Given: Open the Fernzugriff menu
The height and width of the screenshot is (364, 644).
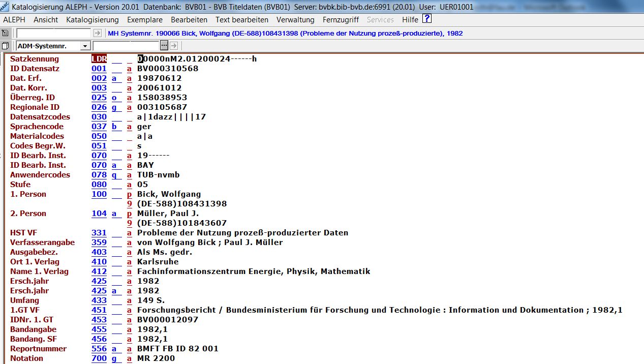Looking at the screenshot, I should (x=340, y=20).
